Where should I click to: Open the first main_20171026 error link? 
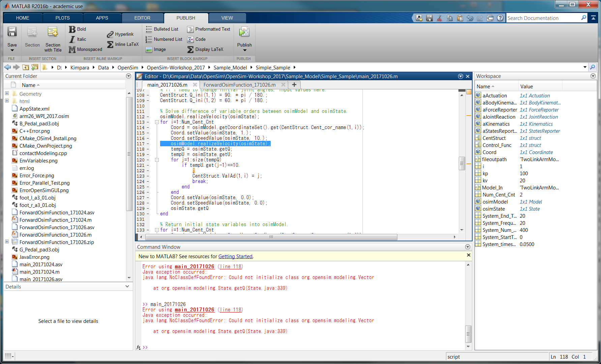point(194,267)
